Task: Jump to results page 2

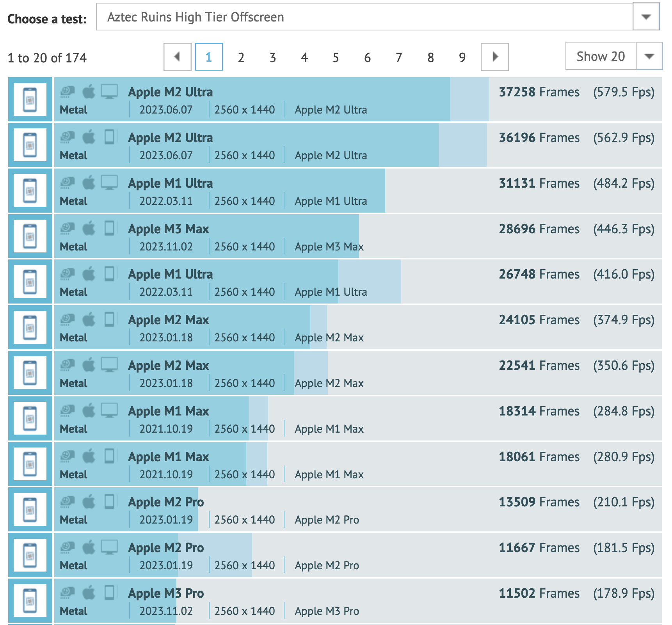Action: tap(241, 58)
